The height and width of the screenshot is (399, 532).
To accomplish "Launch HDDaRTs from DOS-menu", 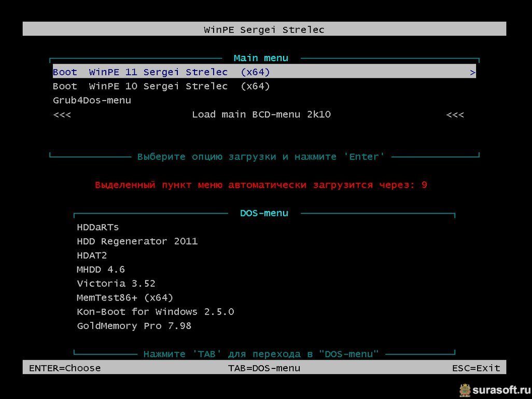I will coord(97,227).
